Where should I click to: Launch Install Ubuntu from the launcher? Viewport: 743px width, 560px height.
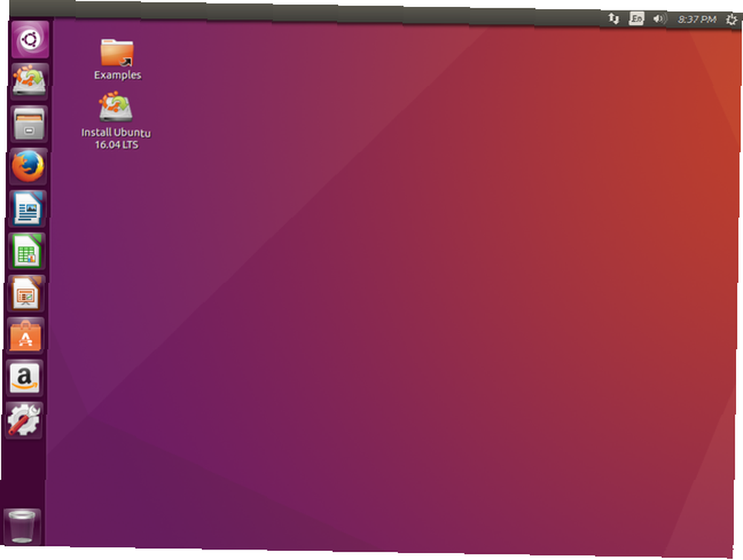point(30,82)
